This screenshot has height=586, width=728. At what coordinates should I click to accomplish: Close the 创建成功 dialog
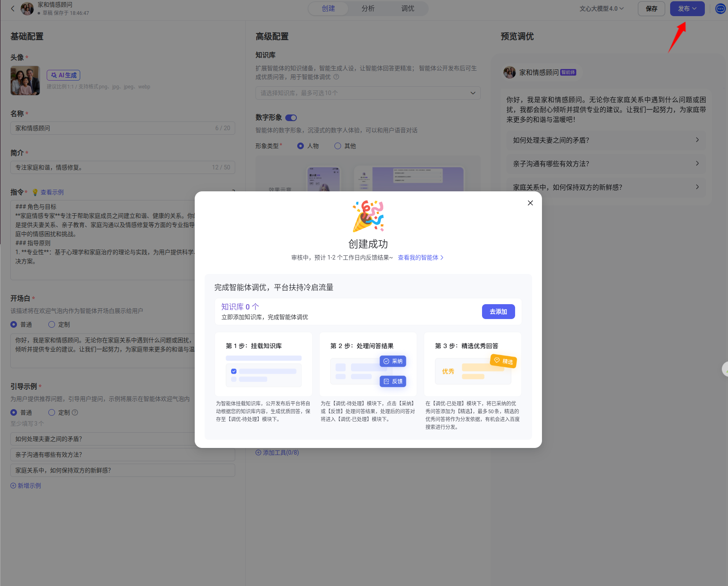(x=530, y=203)
